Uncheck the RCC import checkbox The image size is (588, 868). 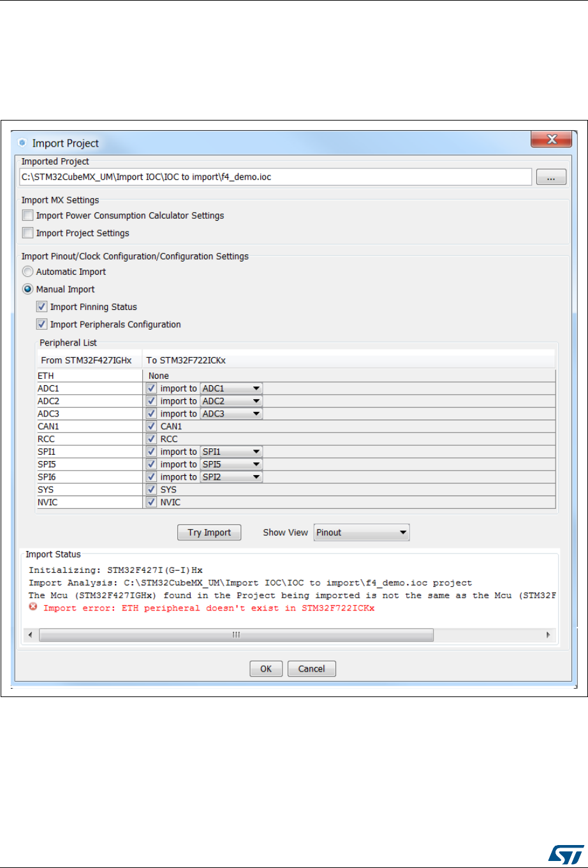point(151,439)
